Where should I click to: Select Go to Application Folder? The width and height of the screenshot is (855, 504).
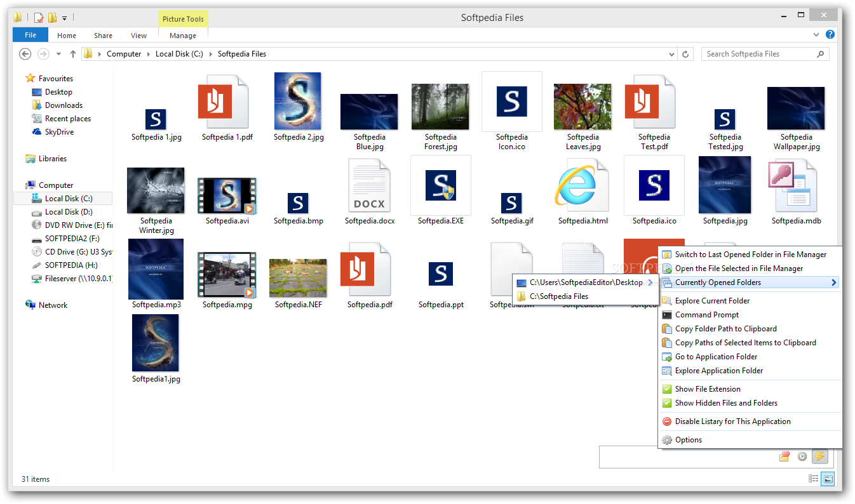716,357
